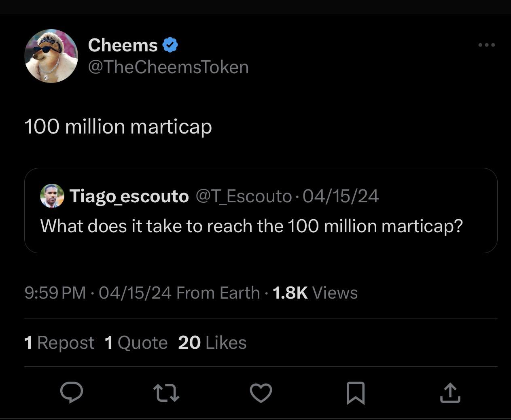This screenshot has height=420, width=511.
Task: Open Cheems profile picture
Action: click(51, 56)
